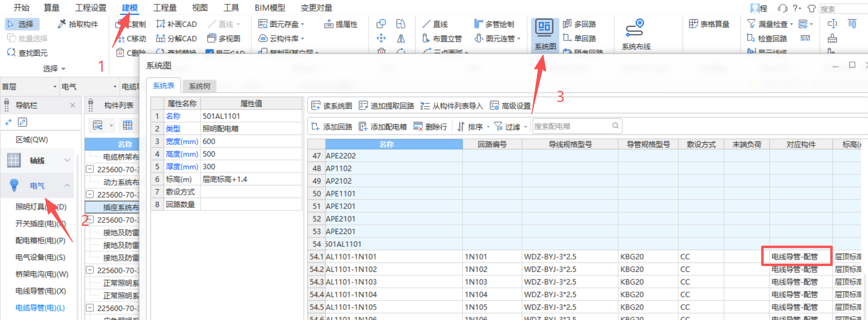The image size is (868, 320).
Task: Open the 多视图 multi-view tool
Action: tap(224, 38)
